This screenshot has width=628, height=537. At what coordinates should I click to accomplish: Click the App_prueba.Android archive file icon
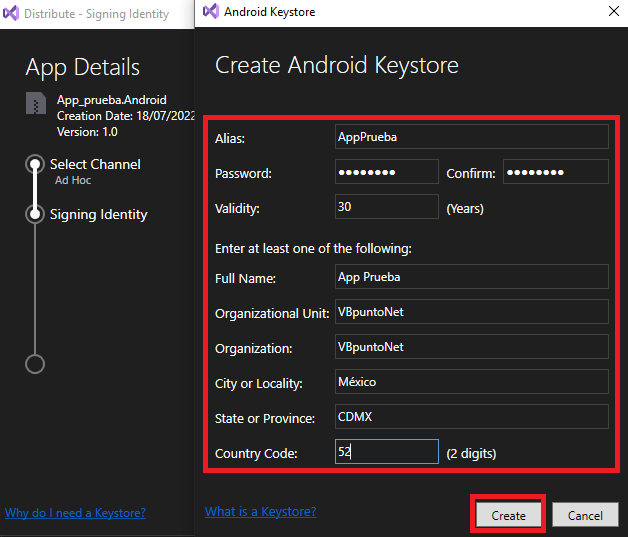36,103
